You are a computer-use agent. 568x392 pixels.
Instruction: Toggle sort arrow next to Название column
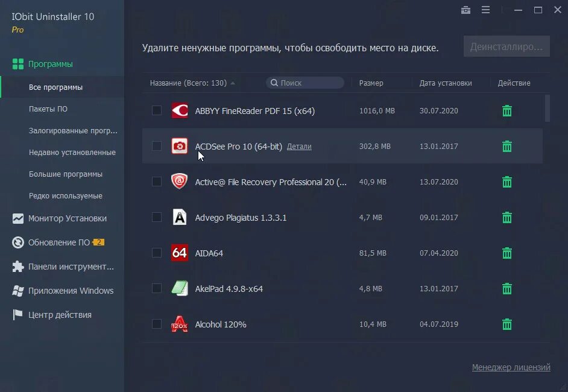click(x=233, y=83)
